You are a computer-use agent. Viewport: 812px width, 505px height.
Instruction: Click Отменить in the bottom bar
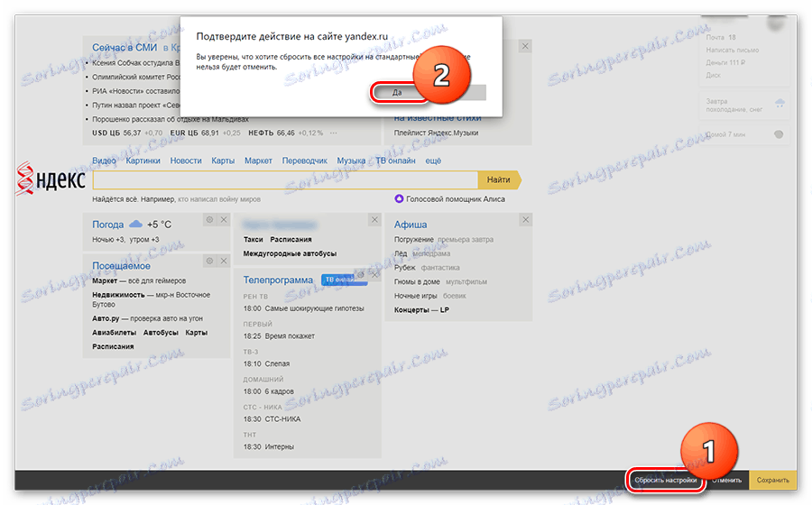click(726, 480)
